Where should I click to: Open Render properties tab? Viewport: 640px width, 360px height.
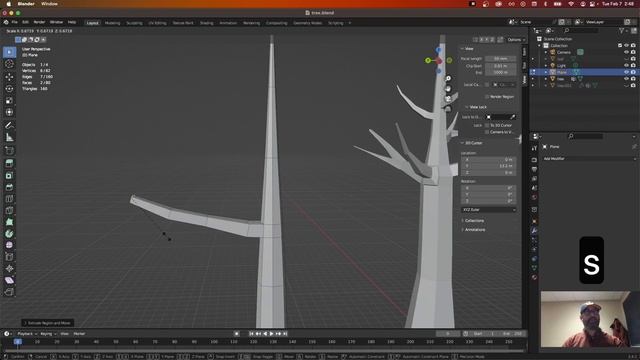click(x=534, y=160)
